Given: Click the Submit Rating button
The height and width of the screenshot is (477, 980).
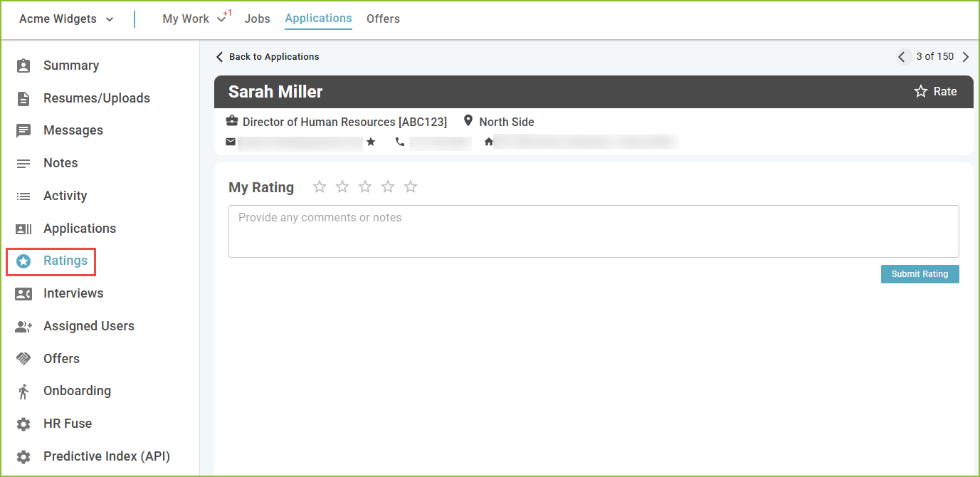Looking at the screenshot, I should 920,274.
